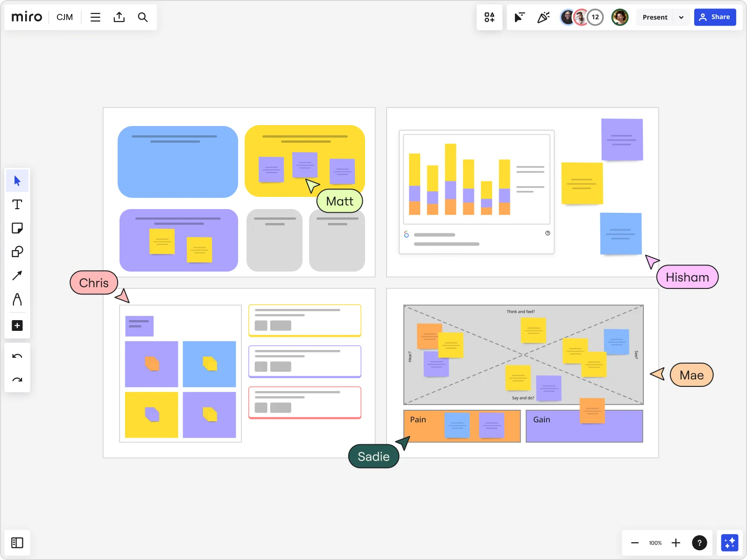Open the board Search icon

tap(143, 17)
